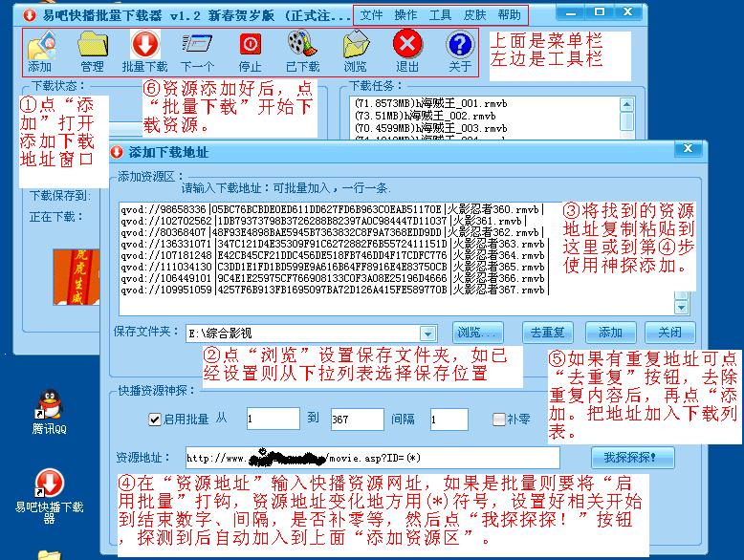Open the 操作 menu
The height and width of the screenshot is (560, 744).
click(405, 15)
